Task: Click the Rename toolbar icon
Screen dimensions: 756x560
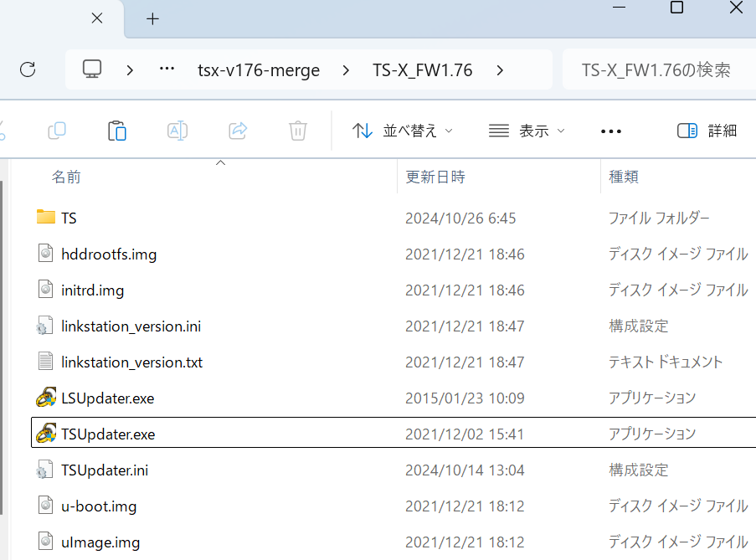Action: point(177,131)
